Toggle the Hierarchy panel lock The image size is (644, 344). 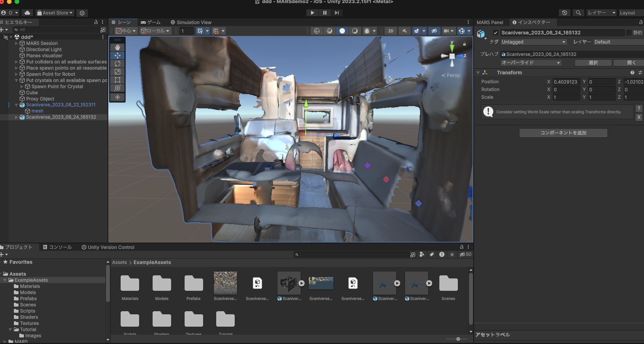coord(96,22)
